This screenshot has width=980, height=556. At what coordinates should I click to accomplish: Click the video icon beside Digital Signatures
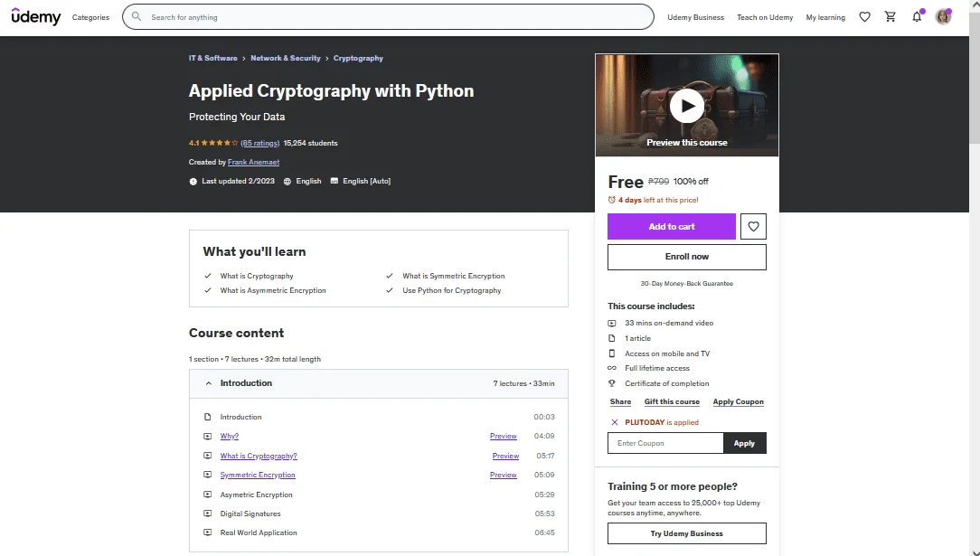208,514
